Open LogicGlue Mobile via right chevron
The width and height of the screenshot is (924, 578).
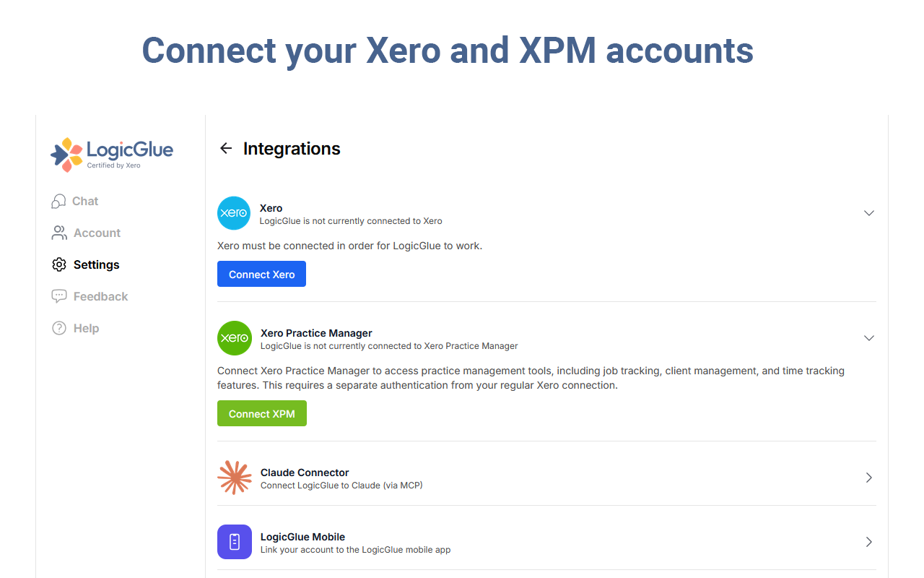(x=869, y=542)
